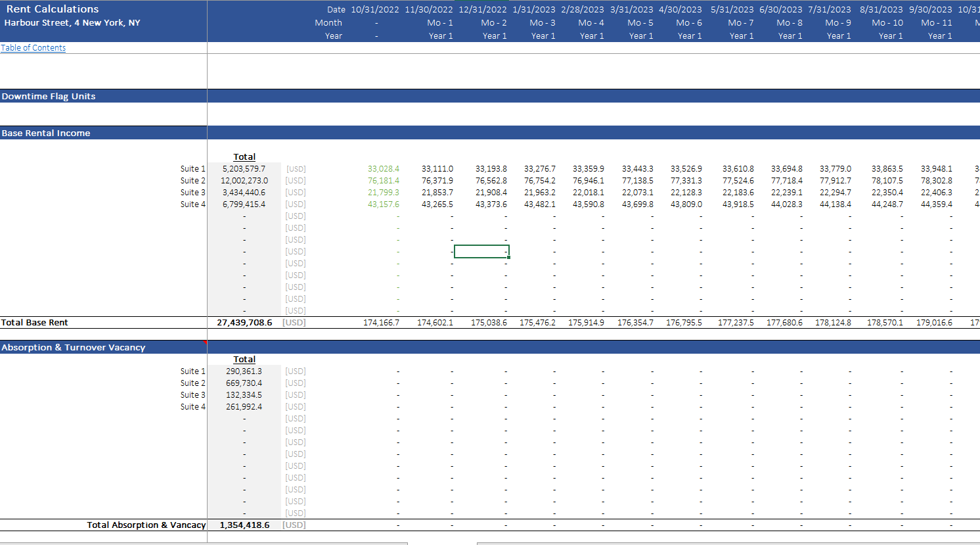Image resolution: width=980 pixels, height=545 pixels.
Task: Click cell 77,138.5 in Mo - 5
Action: pyautogui.click(x=638, y=181)
